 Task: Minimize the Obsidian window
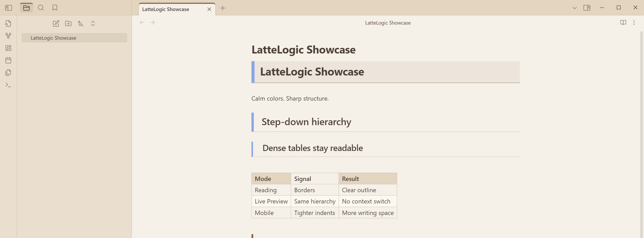[602, 8]
